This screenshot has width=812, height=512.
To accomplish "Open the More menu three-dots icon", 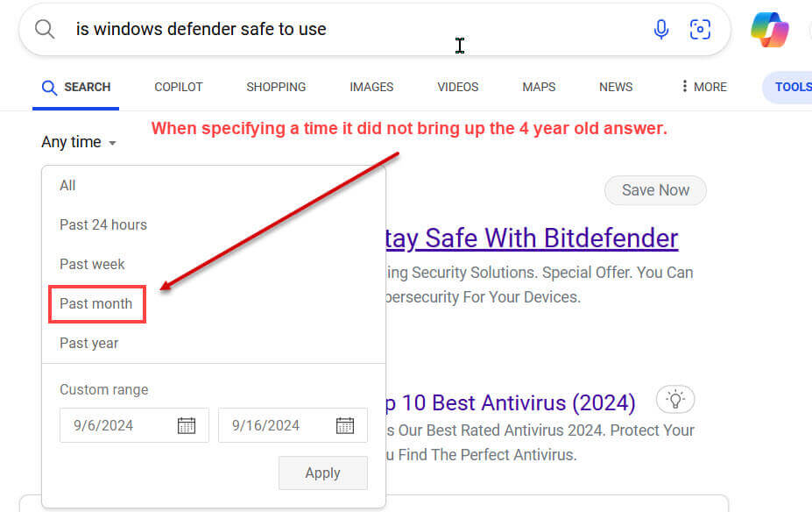I will (684, 87).
